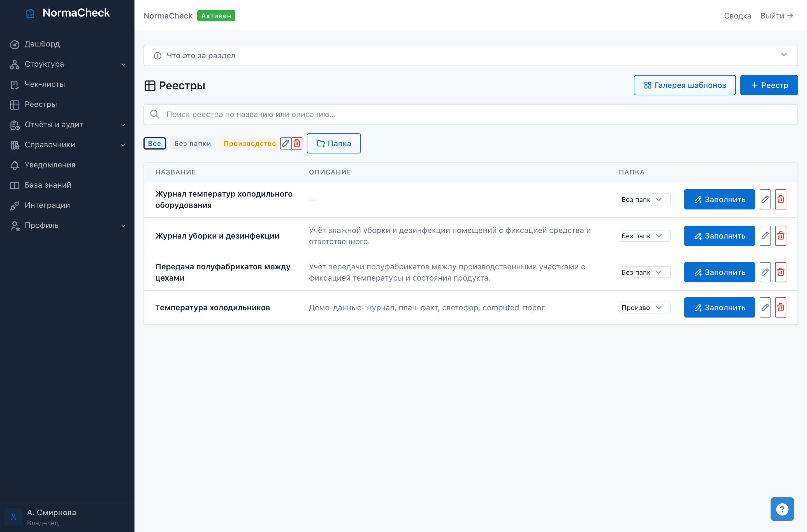Open folder dropdown for Журнал уборки и дезинфекции

pyautogui.click(x=644, y=236)
